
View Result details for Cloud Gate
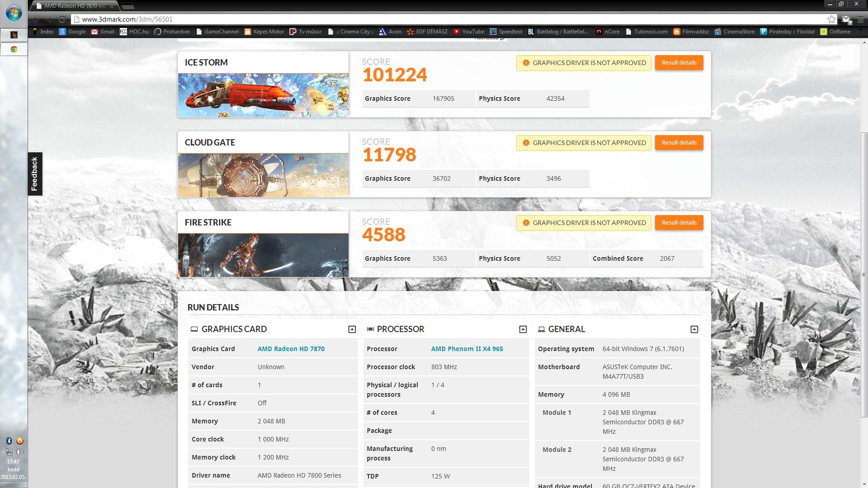[x=679, y=143]
